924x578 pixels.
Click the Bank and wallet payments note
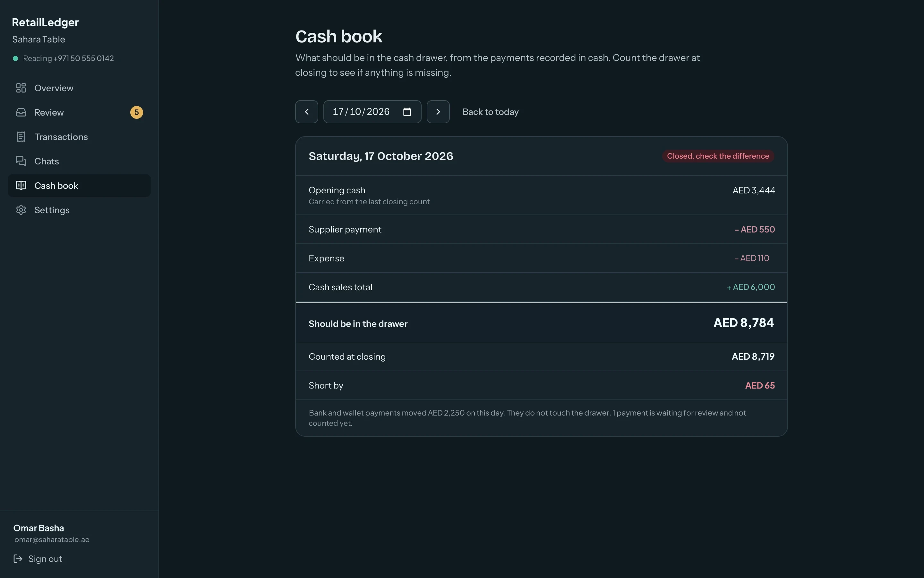point(527,418)
